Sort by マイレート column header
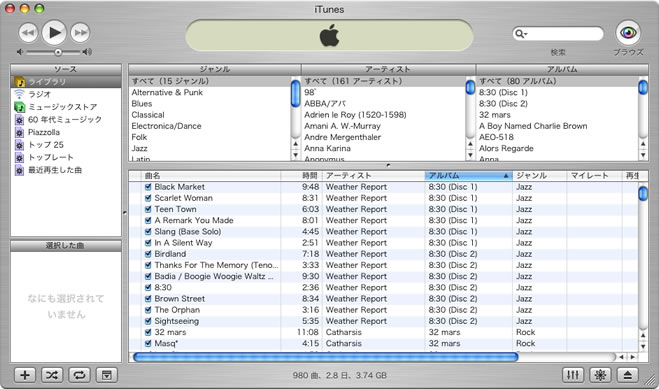 coord(594,176)
